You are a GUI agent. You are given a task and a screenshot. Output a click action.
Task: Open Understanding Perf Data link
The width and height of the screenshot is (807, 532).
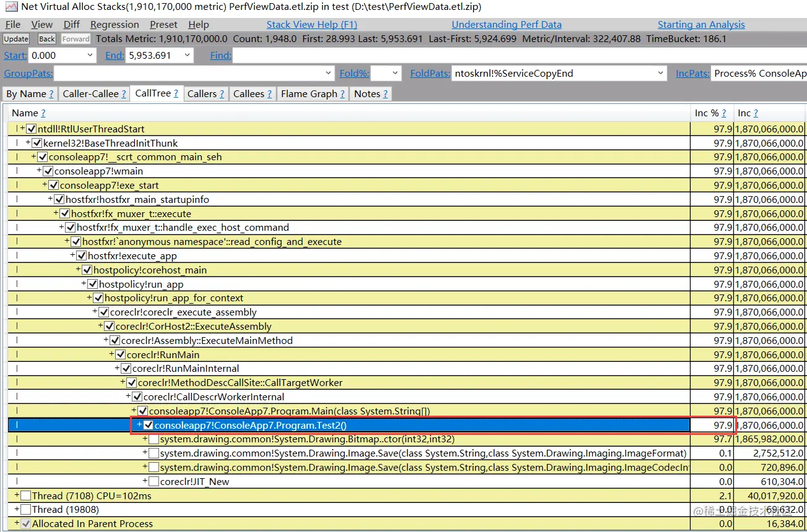pos(507,25)
